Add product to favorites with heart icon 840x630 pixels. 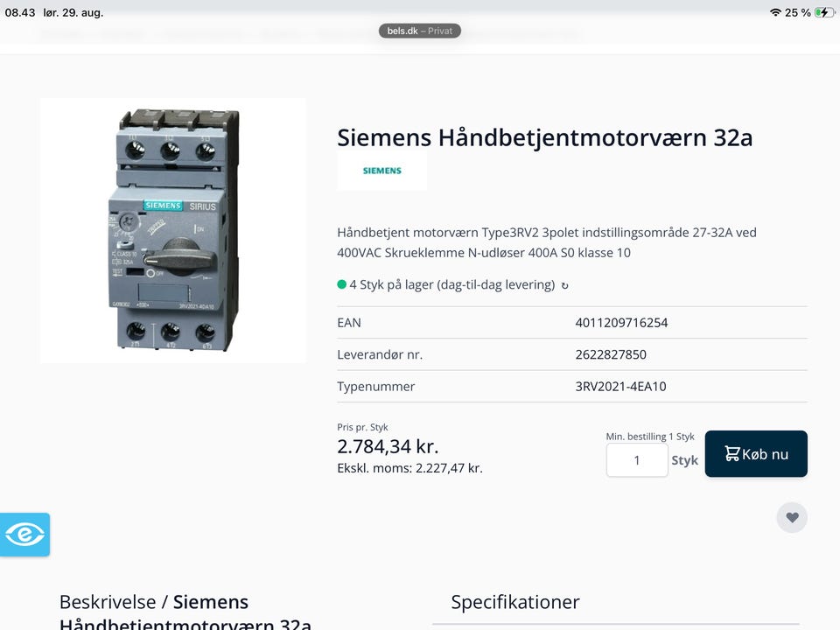pyautogui.click(x=792, y=517)
